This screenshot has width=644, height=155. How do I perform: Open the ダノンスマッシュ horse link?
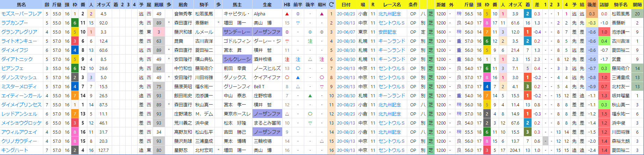tap(19, 78)
